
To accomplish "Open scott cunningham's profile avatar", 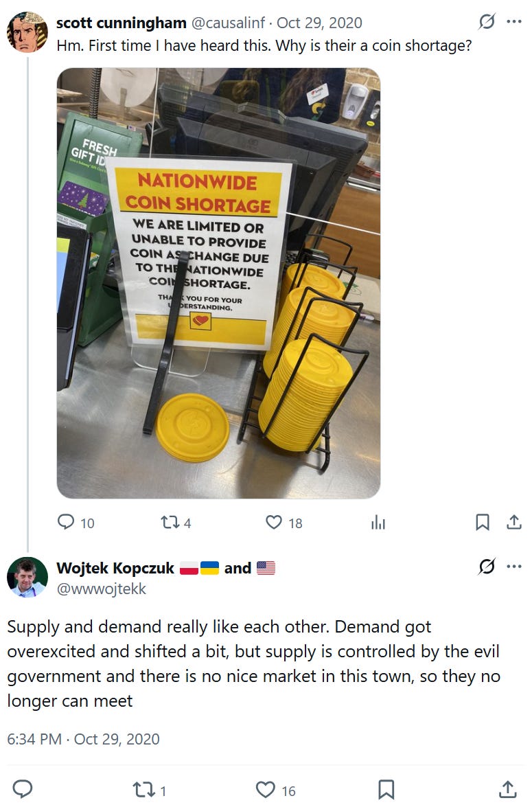I will click(x=27, y=32).
